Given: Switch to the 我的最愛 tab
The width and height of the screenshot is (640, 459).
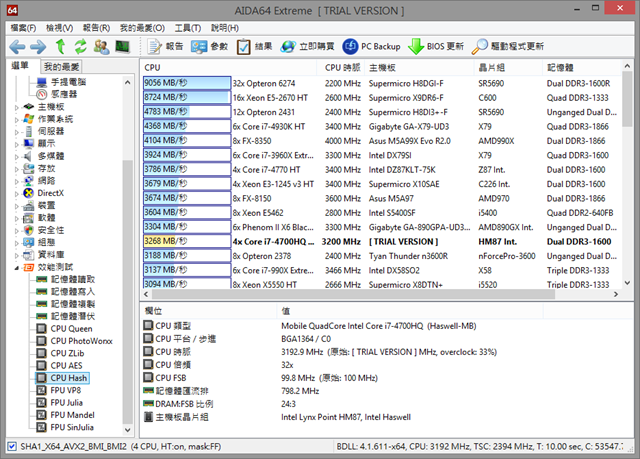Looking at the screenshot, I should pos(62,67).
